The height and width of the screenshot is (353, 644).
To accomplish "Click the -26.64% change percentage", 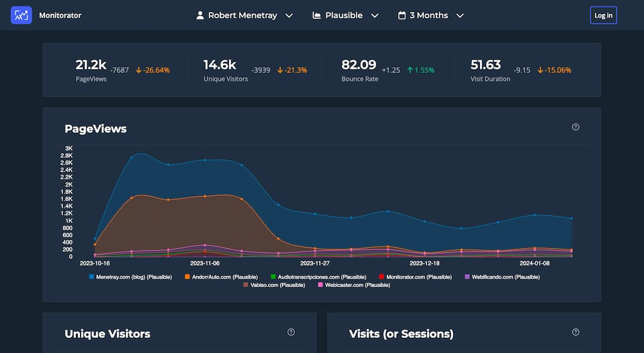I will tap(156, 70).
